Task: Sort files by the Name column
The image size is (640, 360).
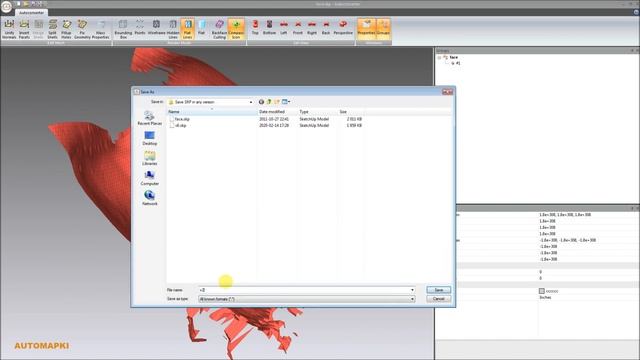Action: click(x=211, y=112)
